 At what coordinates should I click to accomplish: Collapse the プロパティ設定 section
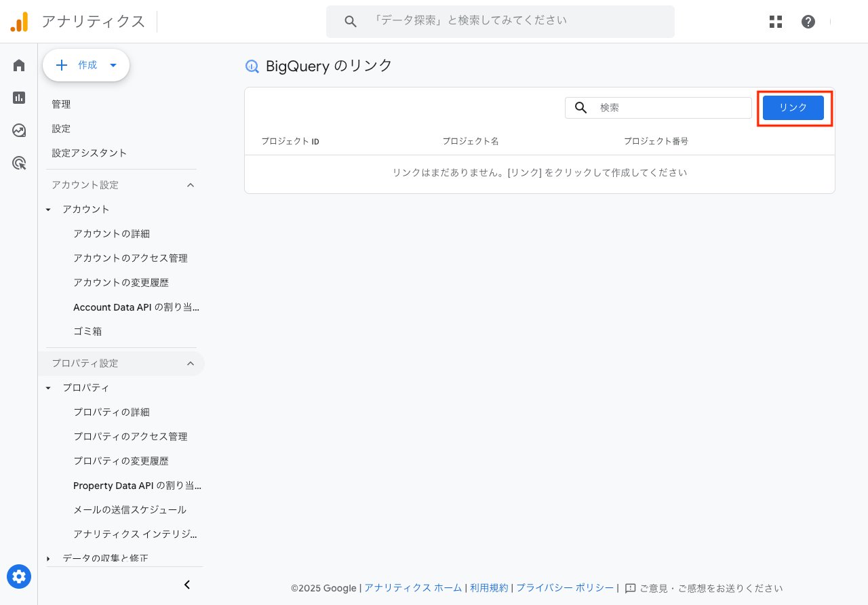point(191,364)
